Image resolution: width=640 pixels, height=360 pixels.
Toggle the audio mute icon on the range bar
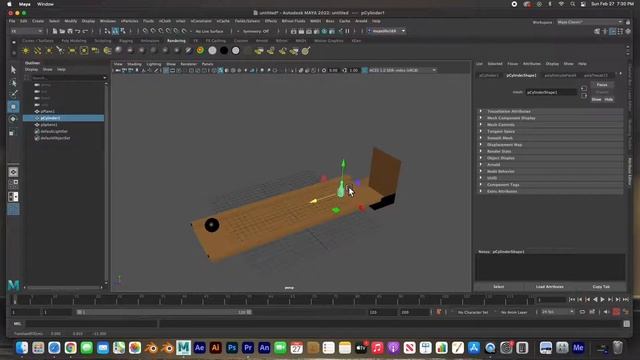606,312
